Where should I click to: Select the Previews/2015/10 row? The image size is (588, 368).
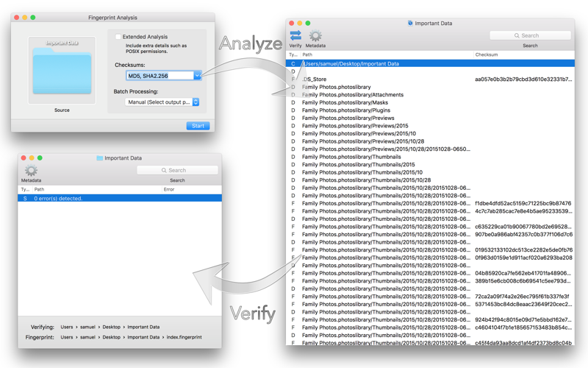[x=430, y=134]
